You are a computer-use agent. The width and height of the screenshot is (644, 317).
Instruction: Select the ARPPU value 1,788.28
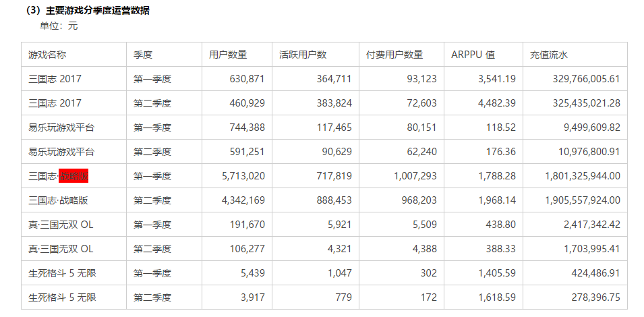point(497,176)
